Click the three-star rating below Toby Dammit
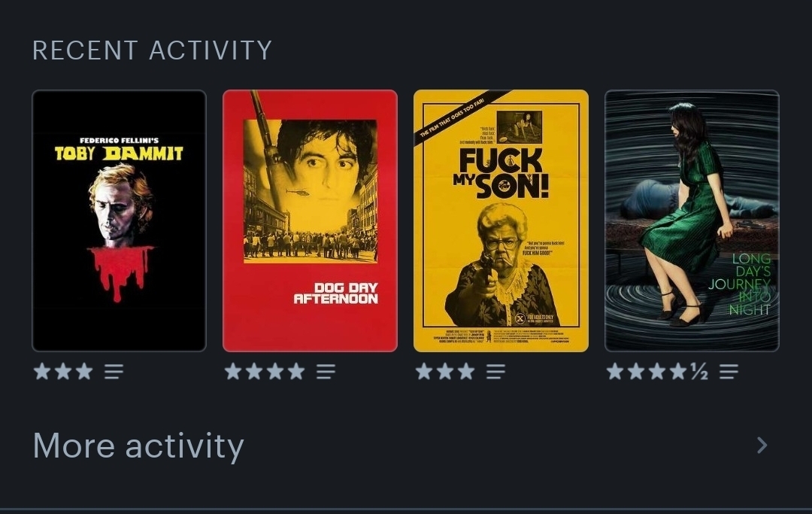The width and height of the screenshot is (812, 514). click(63, 372)
